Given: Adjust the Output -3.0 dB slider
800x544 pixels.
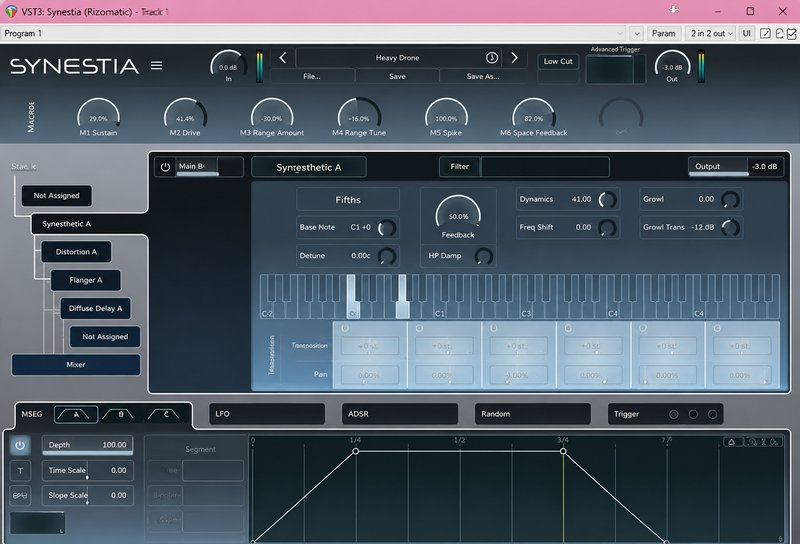Looking at the screenshot, I should point(736,167).
